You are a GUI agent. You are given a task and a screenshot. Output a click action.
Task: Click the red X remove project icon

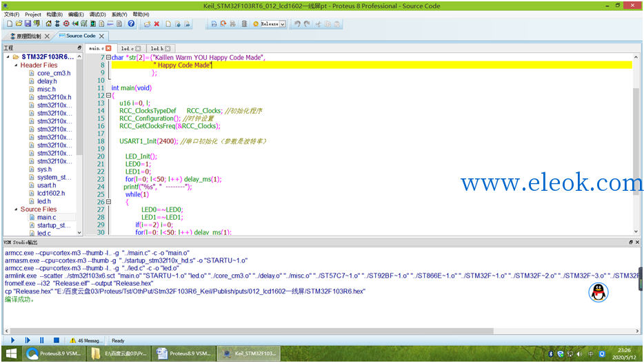(157, 24)
